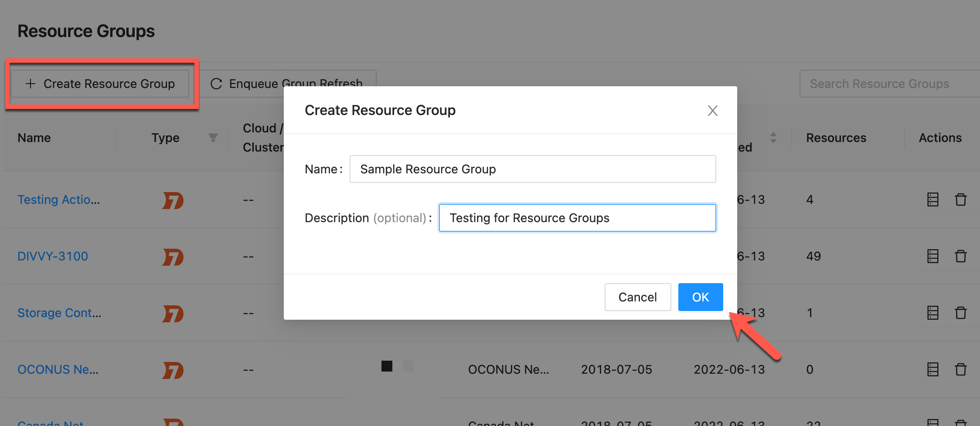Open the list icon for Storage Cont... row
This screenshot has width=980, height=426.
click(x=932, y=313)
